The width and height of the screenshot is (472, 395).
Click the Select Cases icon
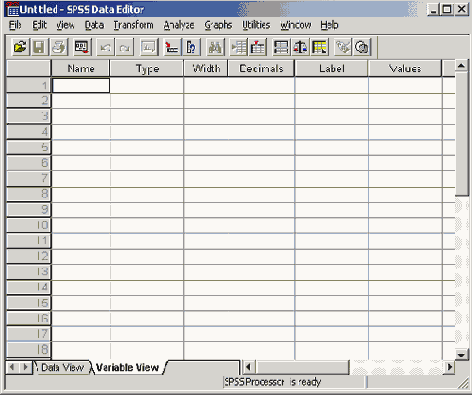320,47
